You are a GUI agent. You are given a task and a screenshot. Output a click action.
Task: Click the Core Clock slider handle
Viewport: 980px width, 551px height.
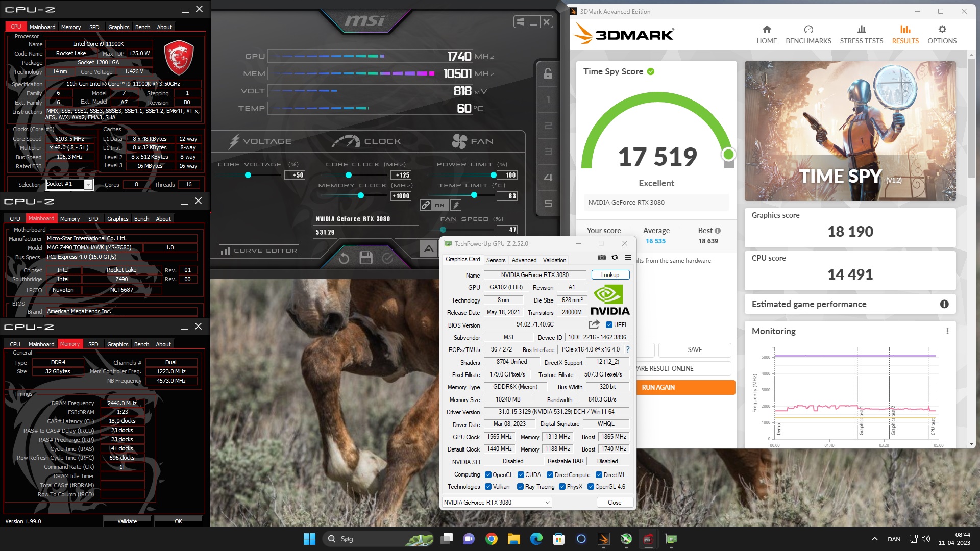click(349, 175)
